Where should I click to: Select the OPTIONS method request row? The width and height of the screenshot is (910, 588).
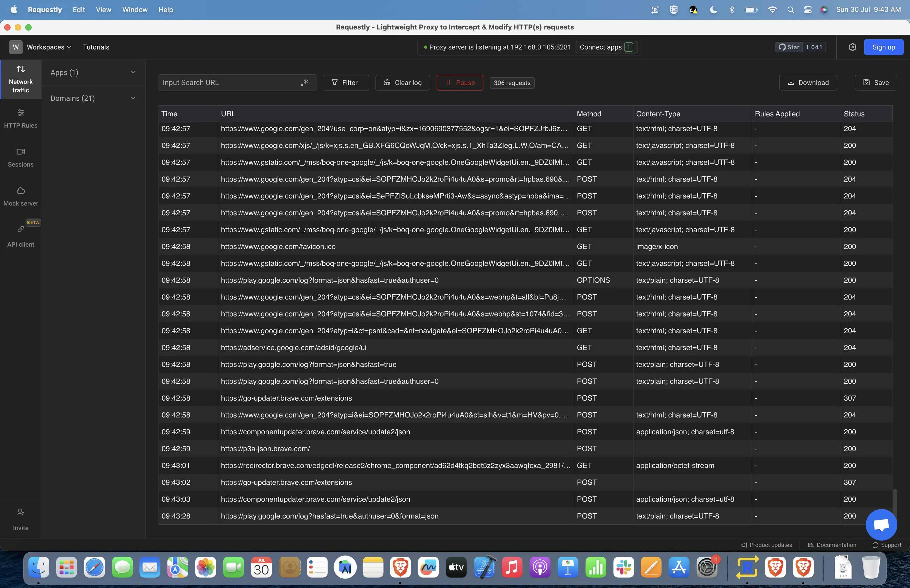pyautogui.click(x=526, y=280)
